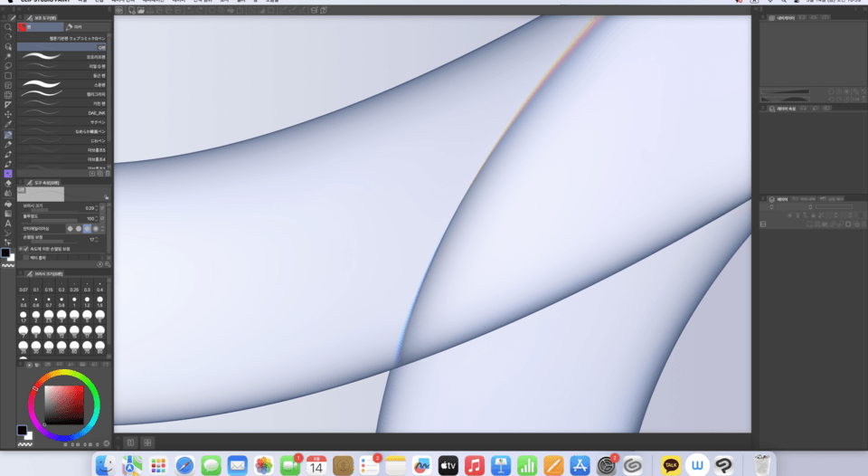The image size is (868, 476).
Task: Select the Text tool
Action: 8,224
